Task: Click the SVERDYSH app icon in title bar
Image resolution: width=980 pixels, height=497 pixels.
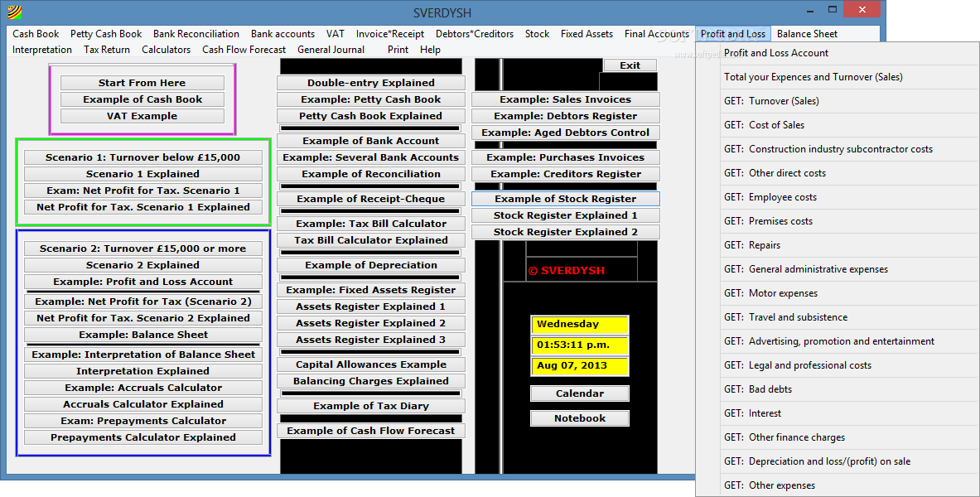Action: click(14, 12)
